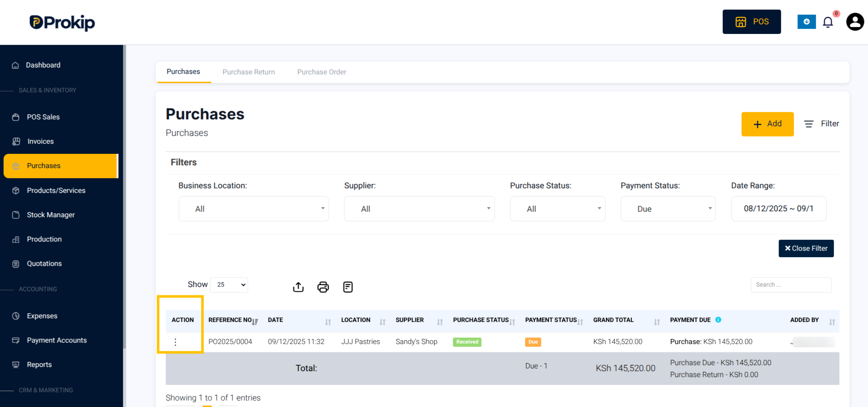This screenshot has height=407, width=868.
Task: Click the print icon
Action: [x=323, y=287]
